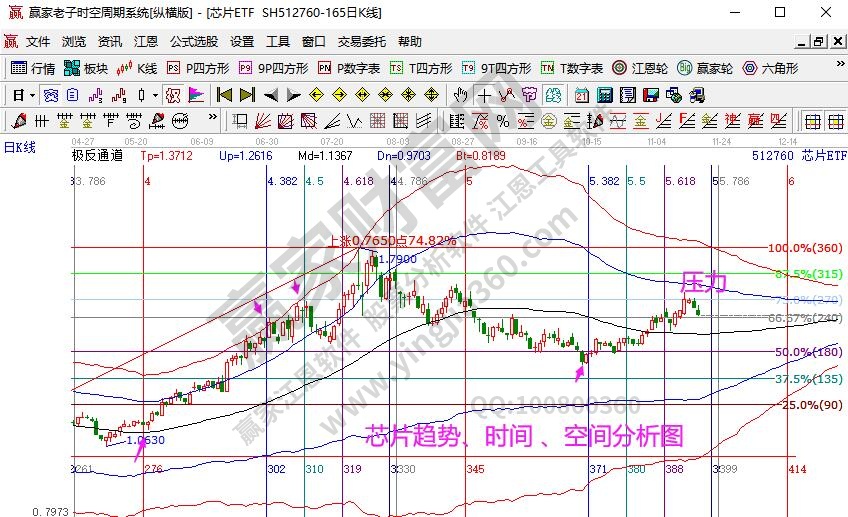This screenshot has width=848, height=517.
Task: Select the hand pan tool
Action: click(x=460, y=95)
